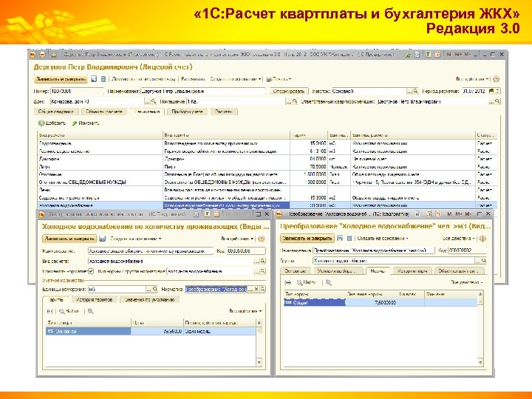Viewport: 532px width, 399px height.
Task: Open 'Создать на основании' dropdown in tariff window
Action: (x=136, y=239)
